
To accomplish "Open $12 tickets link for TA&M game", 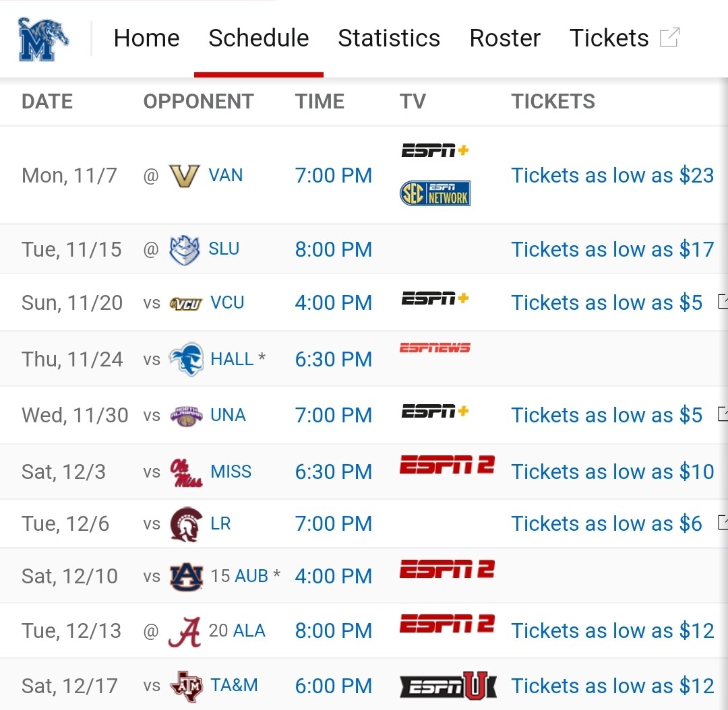I will click(612, 686).
